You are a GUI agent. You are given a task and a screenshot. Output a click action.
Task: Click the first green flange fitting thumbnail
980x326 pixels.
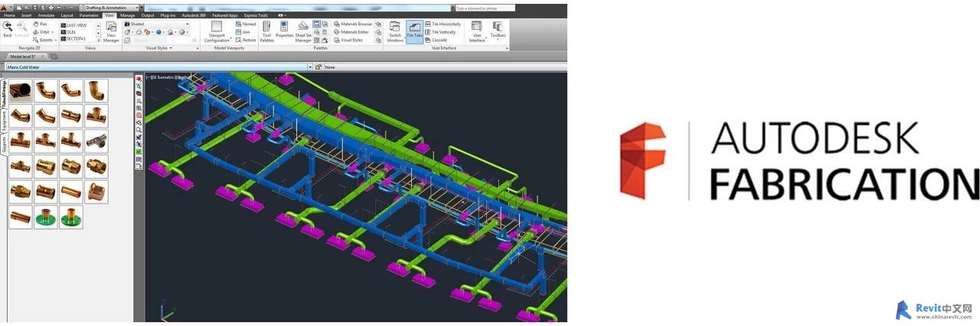(46, 217)
